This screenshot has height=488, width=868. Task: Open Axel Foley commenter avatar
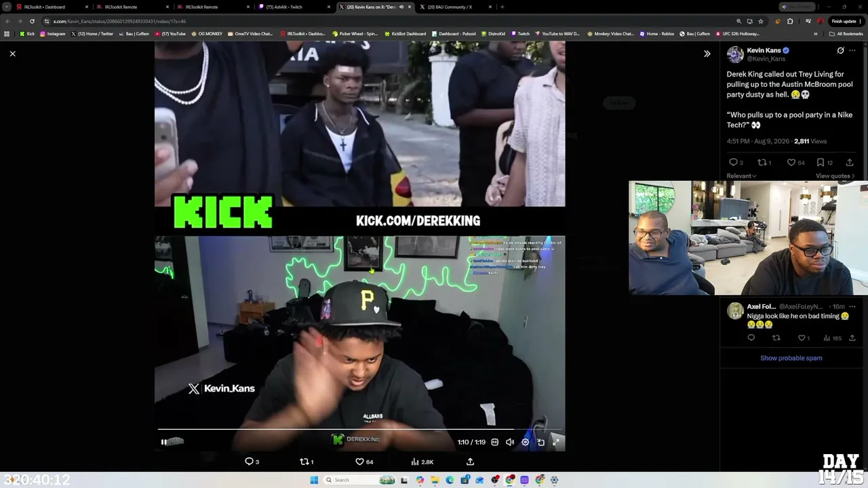point(735,310)
